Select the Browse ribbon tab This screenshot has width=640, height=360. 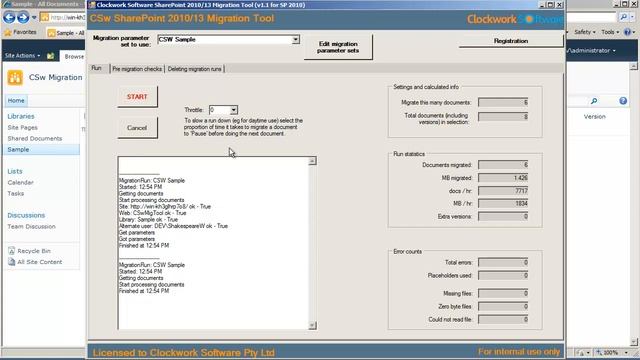74,56
